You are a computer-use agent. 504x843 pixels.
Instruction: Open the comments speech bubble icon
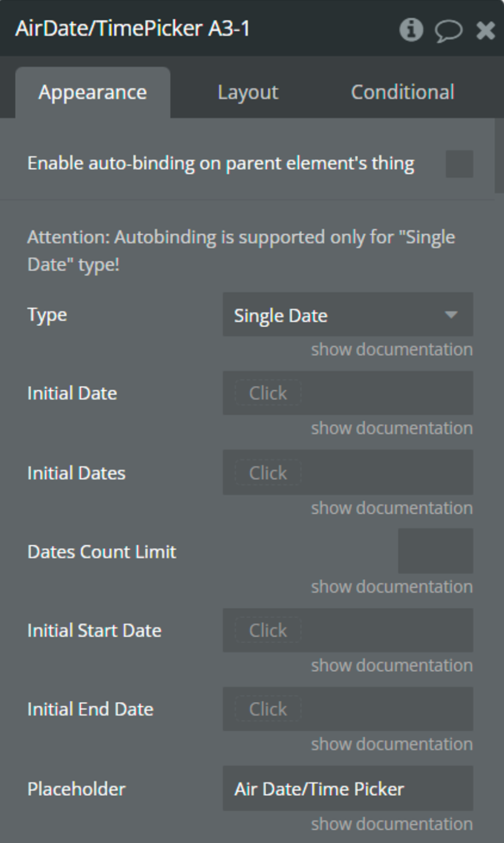[x=448, y=31]
